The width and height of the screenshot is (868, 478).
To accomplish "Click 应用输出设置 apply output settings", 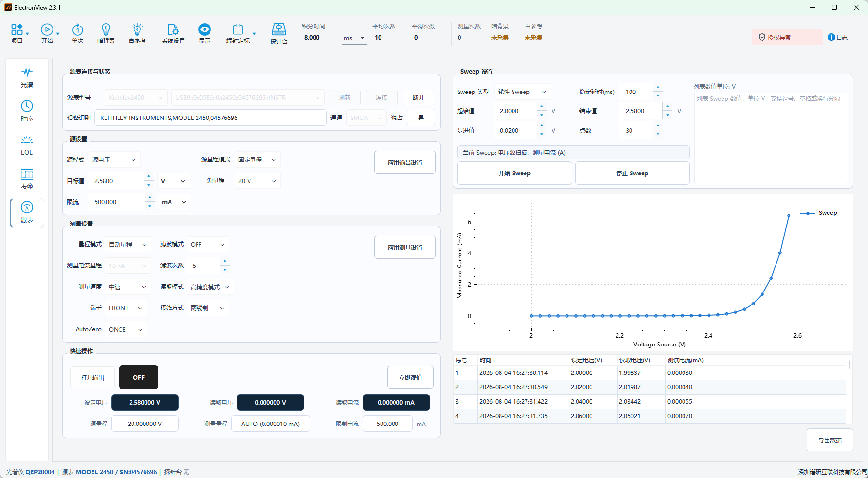I will [x=405, y=162].
